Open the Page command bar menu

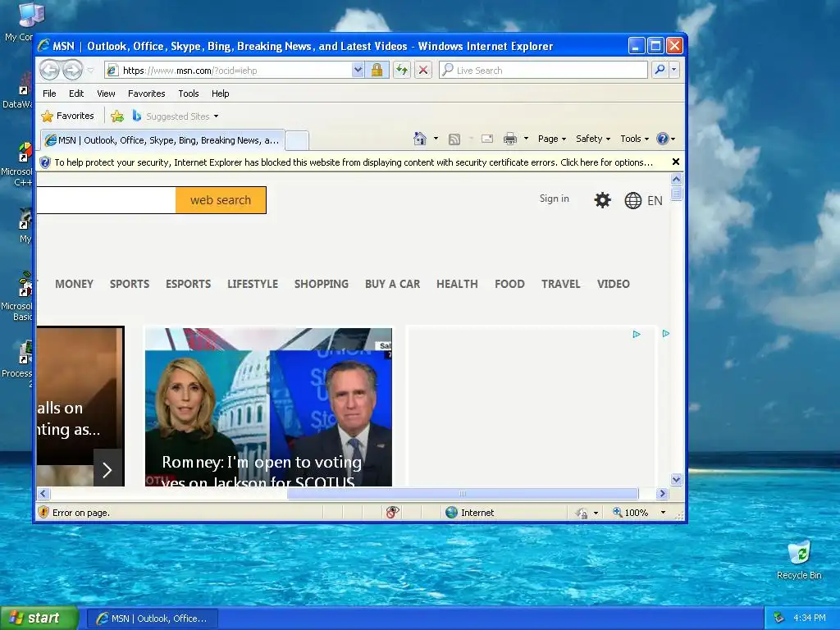(552, 139)
